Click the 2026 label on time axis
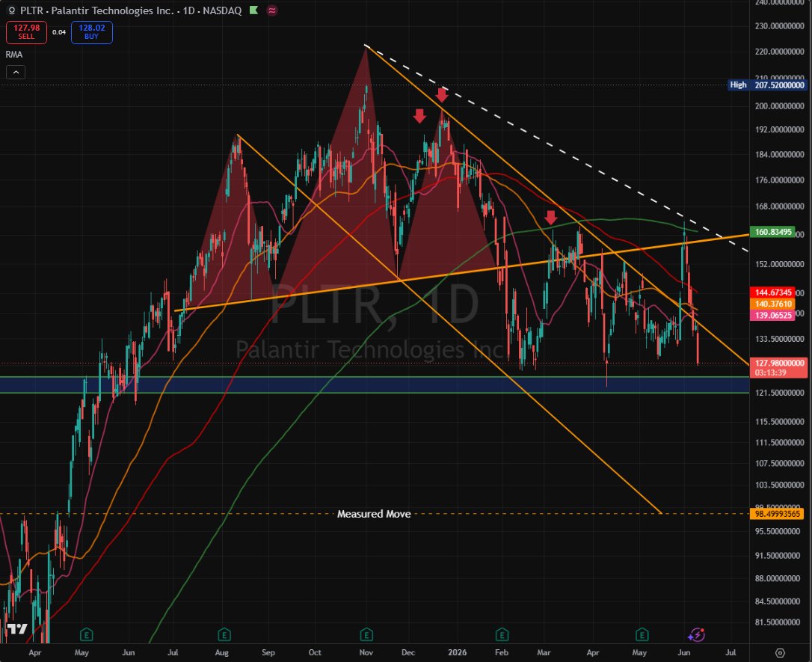This screenshot has width=812, height=662. click(x=457, y=653)
